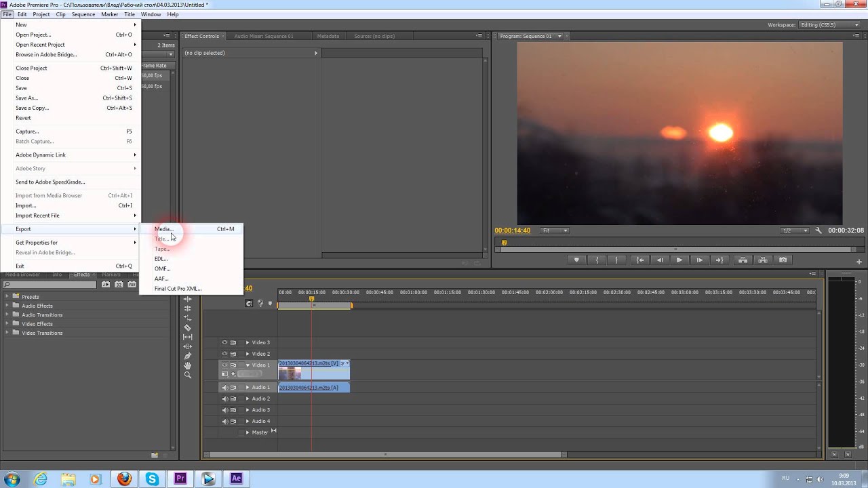Mute Audio 1 track speaker toggle
This screenshot has height=488, width=868.
point(224,388)
